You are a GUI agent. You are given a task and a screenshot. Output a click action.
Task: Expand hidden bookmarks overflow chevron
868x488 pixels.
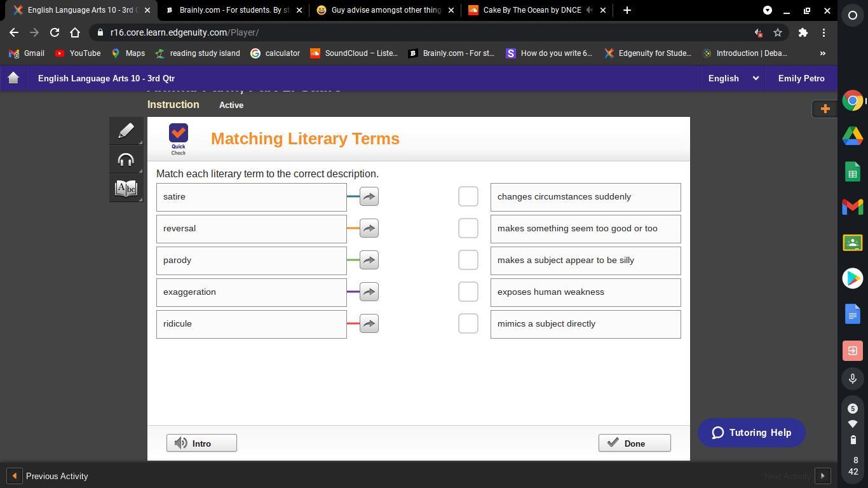click(822, 53)
